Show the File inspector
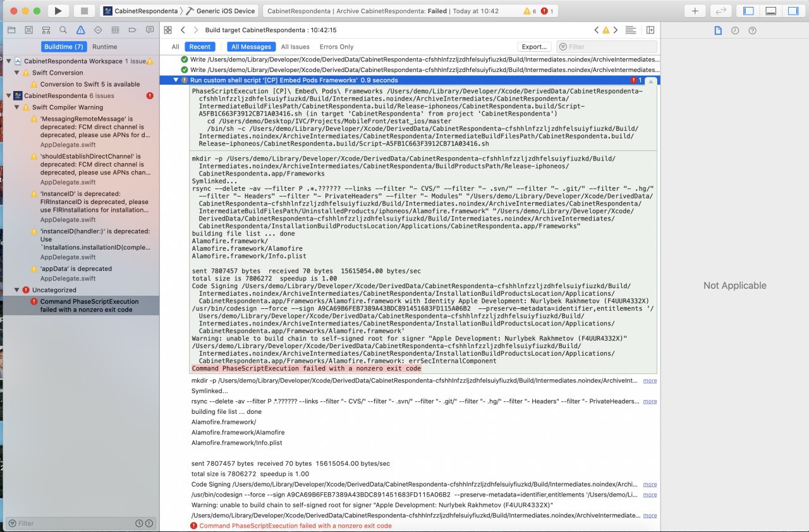Screen dimensions: 809x532 pos(718,30)
